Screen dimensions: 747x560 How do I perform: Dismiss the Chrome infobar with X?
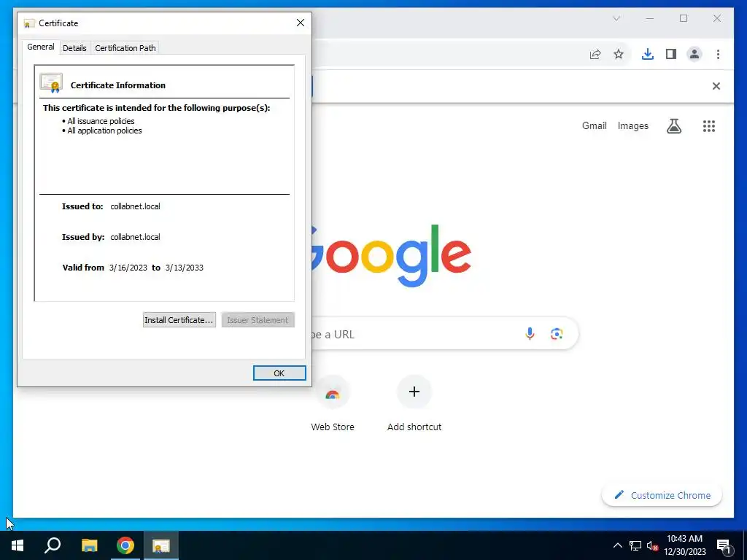point(716,86)
